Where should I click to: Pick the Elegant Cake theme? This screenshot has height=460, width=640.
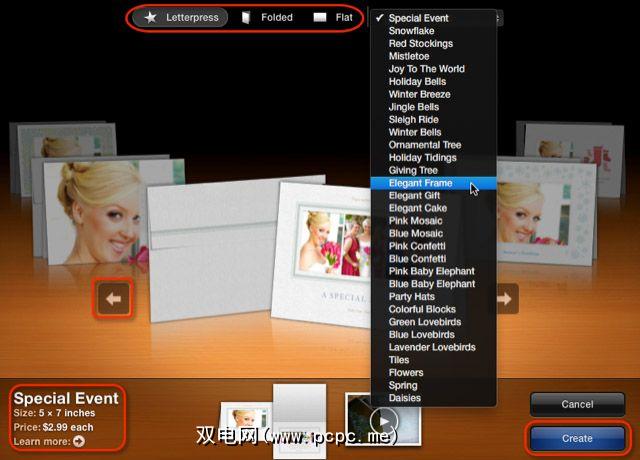pyautogui.click(x=433, y=208)
